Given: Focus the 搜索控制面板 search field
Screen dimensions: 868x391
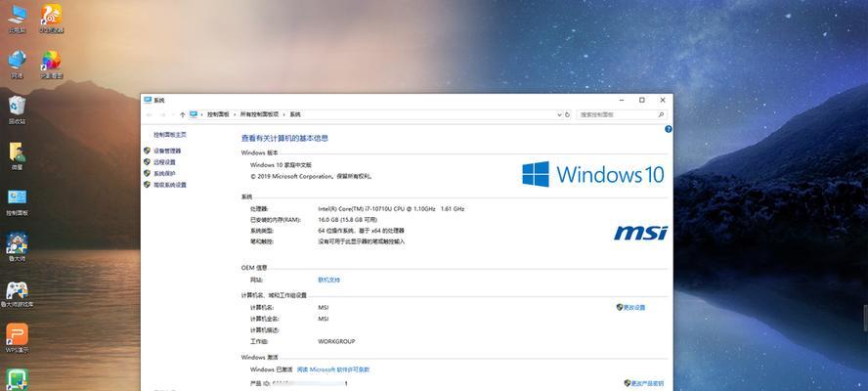Looking at the screenshot, I should click(x=616, y=114).
